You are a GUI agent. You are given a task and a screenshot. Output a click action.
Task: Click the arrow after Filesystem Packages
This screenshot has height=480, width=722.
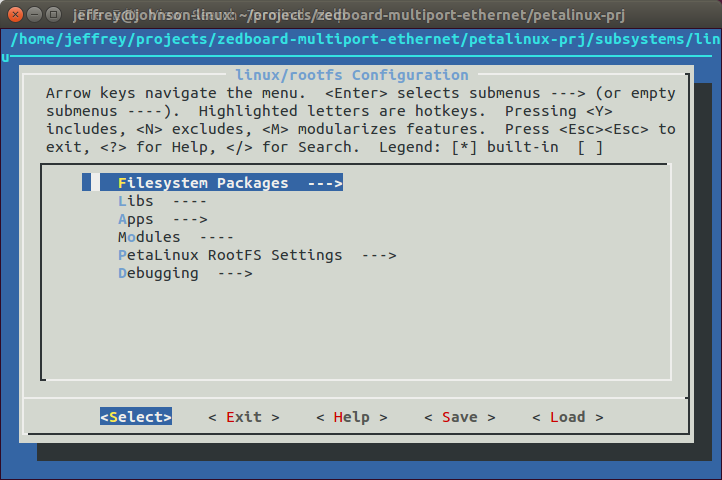[x=325, y=183]
